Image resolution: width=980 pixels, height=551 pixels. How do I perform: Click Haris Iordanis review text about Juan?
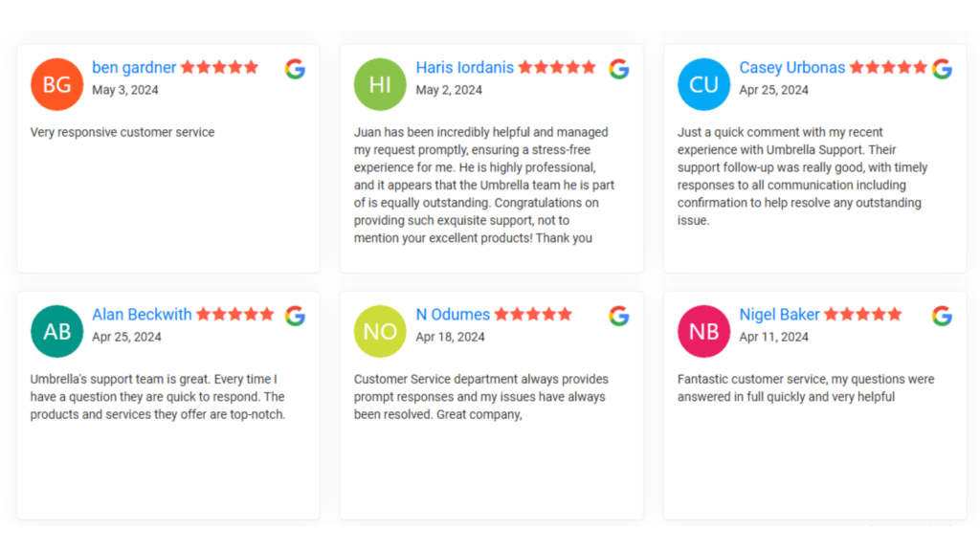484,185
